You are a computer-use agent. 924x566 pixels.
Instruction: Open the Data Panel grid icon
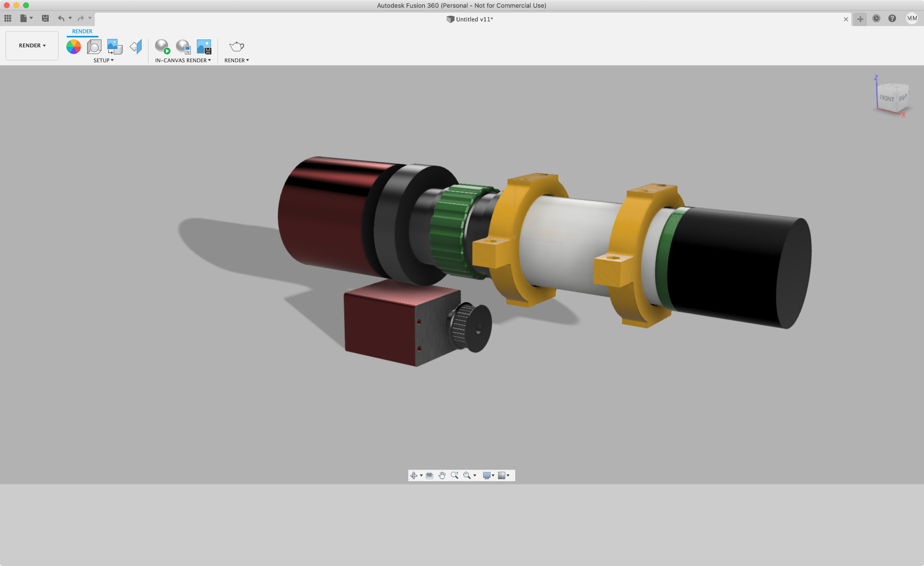pos(8,18)
